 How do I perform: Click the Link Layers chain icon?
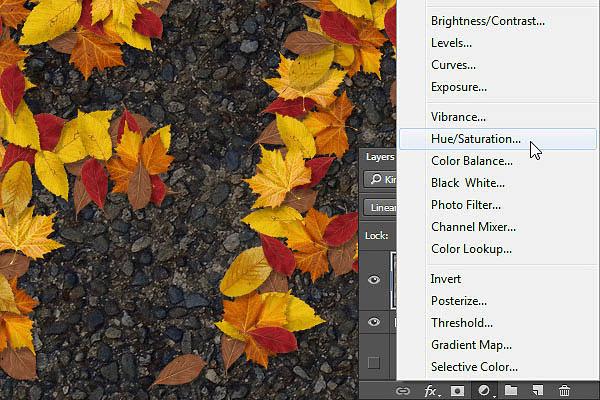pos(402,391)
